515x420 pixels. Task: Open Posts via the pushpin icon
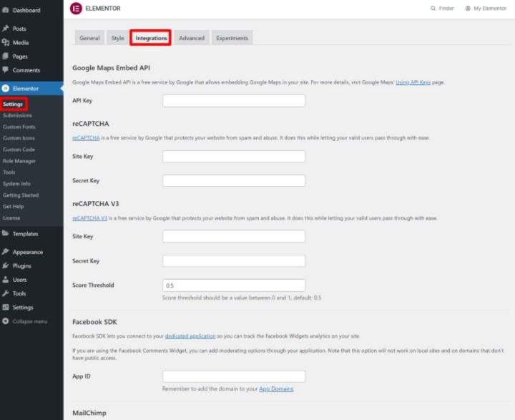(6, 29)
